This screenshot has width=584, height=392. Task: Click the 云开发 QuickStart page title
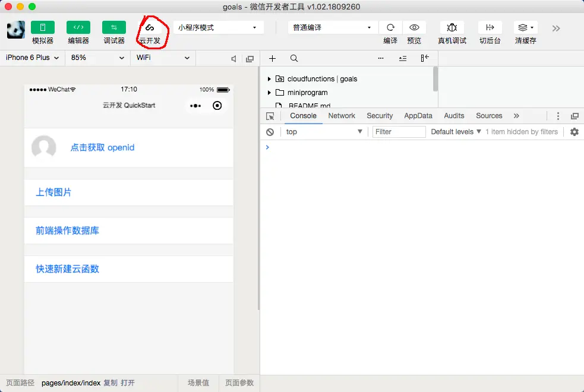pos(129,105)
